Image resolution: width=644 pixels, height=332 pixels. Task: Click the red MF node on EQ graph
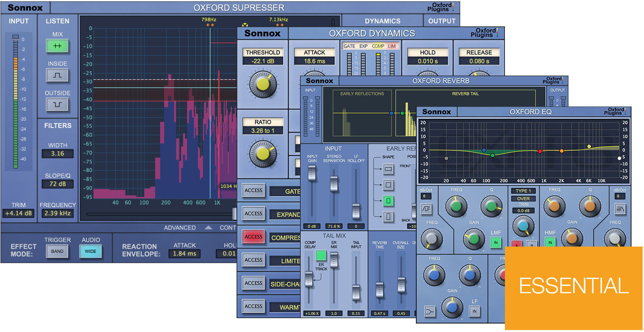click(x=540, y=151)
